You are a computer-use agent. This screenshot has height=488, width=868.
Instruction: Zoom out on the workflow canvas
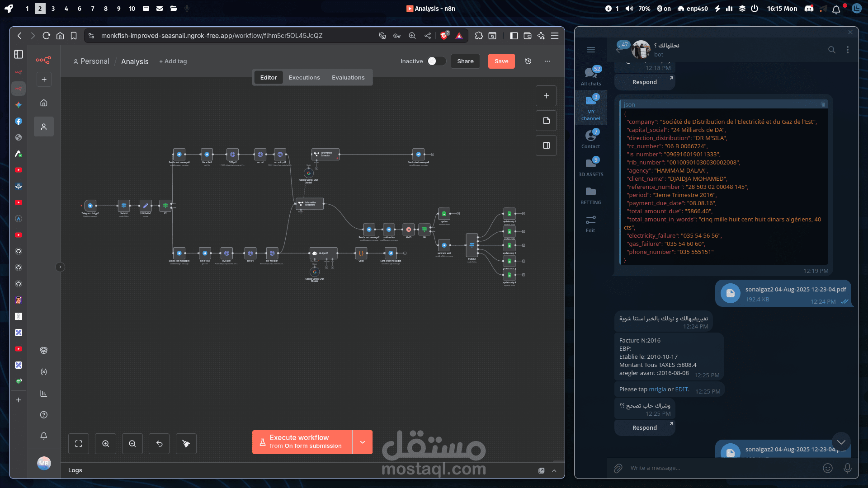132,444
